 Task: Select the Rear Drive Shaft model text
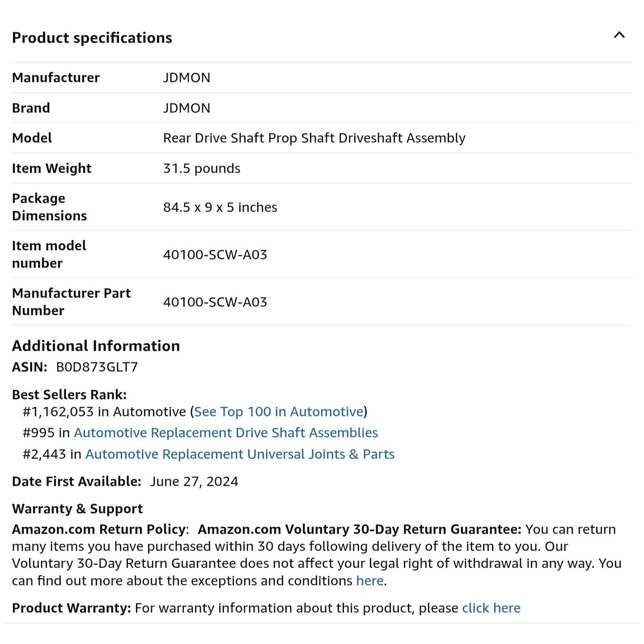[314, 138]
